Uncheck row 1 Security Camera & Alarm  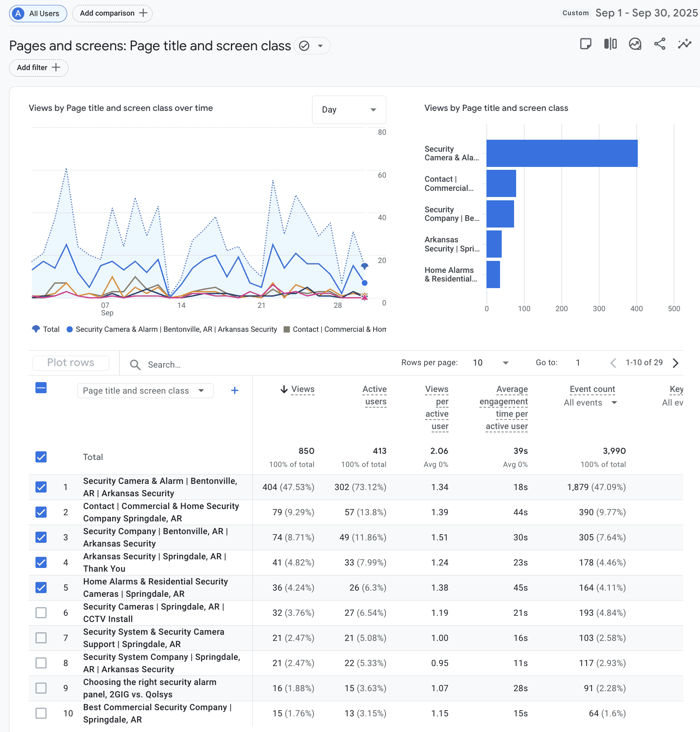pyautogui.click(x=41, y=487)
